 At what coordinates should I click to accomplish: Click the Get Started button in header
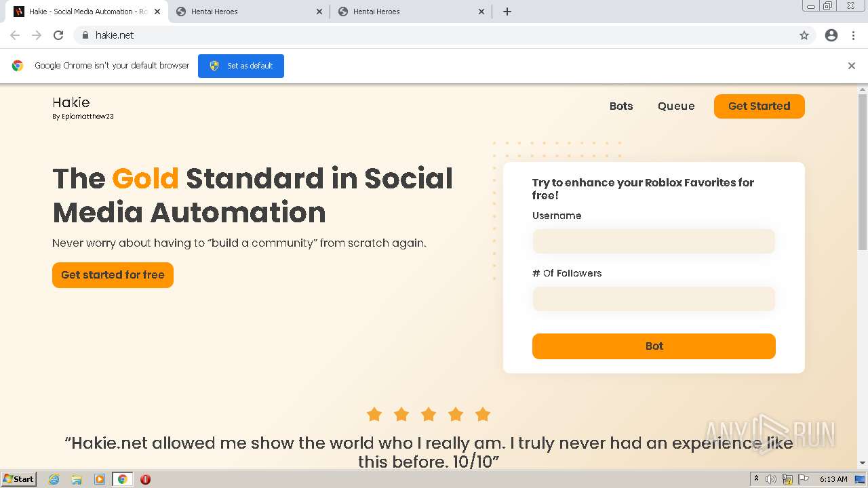click(759, 106)
